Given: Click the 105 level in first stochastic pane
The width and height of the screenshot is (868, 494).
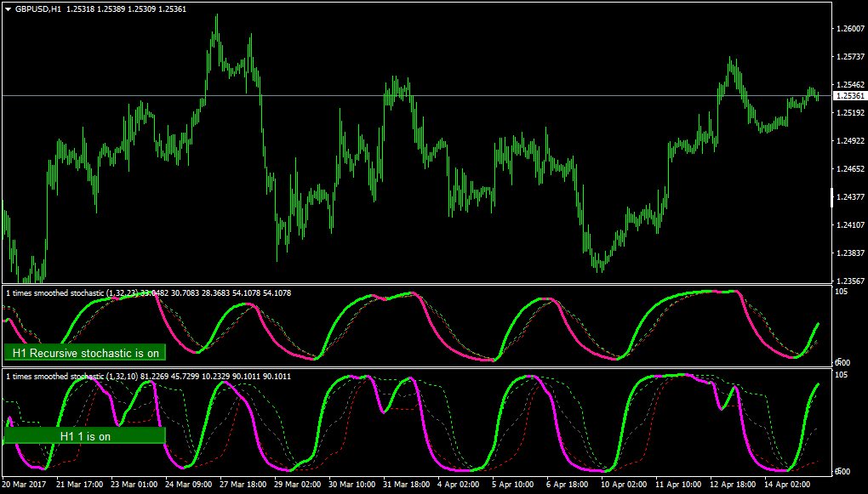Looking at the screenshot, I should [x=842, y=292].
